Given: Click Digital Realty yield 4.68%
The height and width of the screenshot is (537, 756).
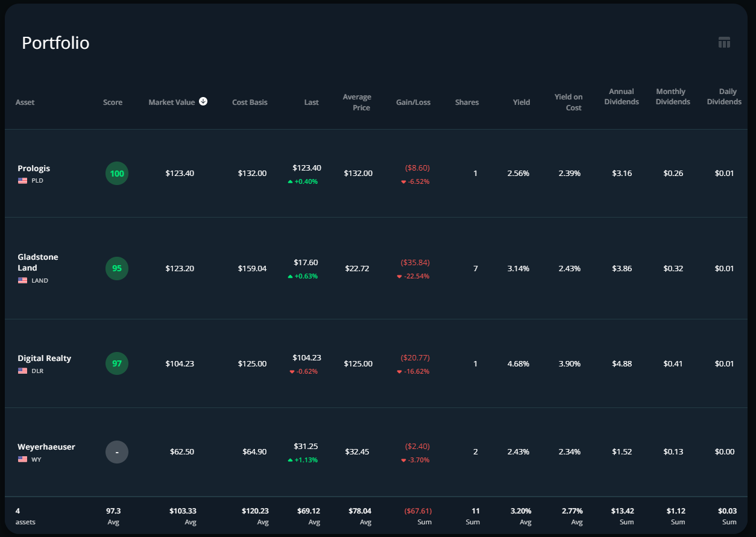Looking at the screenshot, I should pyautogui.click(x=518, y=363).
